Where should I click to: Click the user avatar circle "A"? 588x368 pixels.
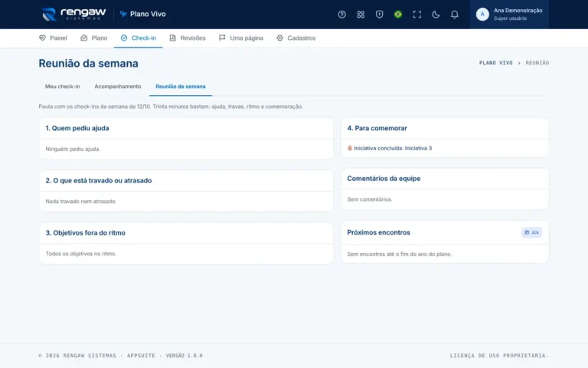[482, 15]
